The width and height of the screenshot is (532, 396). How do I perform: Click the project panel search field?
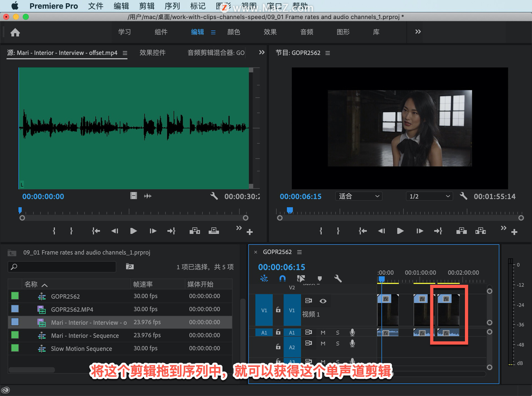tap(62, 266)
